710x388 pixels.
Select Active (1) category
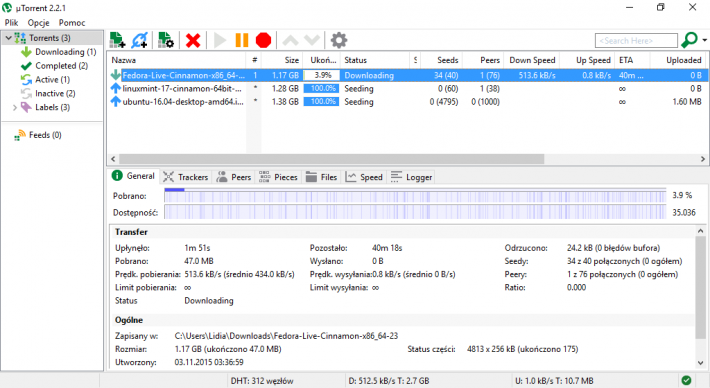[53, 80]
